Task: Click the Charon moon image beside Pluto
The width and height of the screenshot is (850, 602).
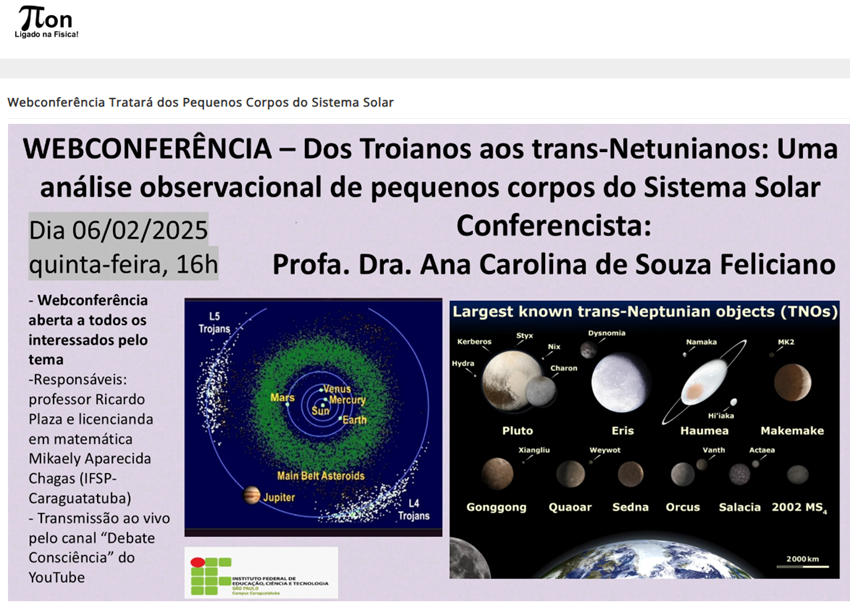Action: pos(540,391)
